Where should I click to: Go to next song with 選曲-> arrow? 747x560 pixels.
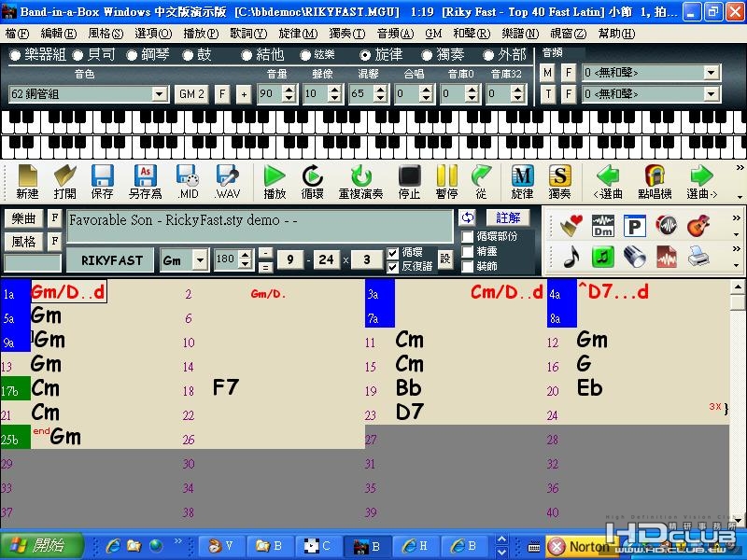click(x=701, y=181)
